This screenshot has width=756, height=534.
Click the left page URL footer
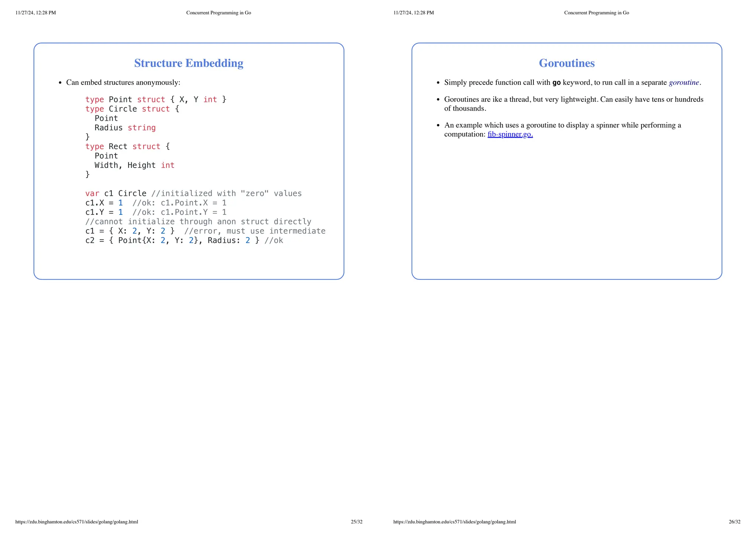coord(77,522)
